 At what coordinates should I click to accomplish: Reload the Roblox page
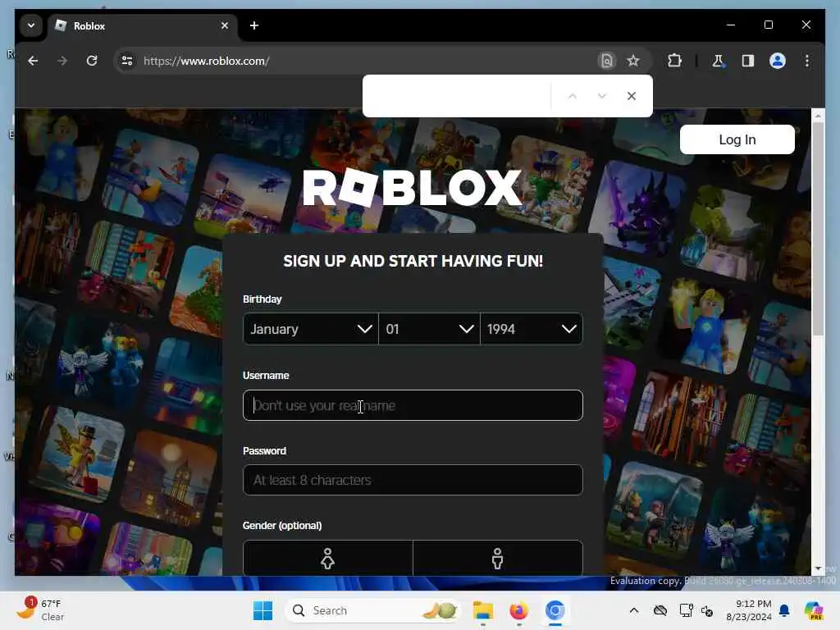click(x=92, y=61)
